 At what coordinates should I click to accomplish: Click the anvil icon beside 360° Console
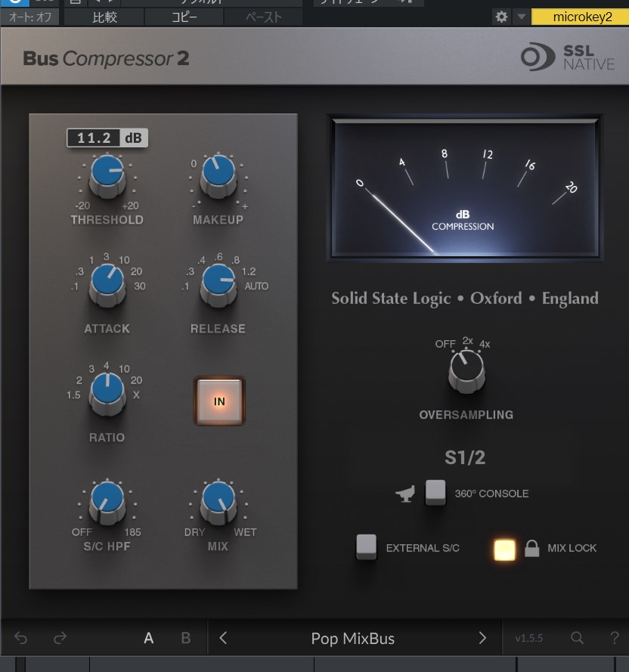pos(405,494)
